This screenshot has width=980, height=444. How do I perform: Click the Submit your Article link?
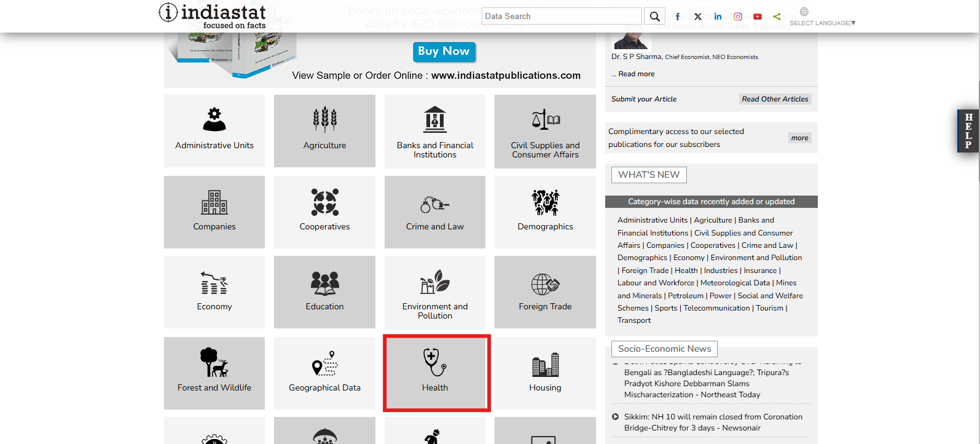point(644,99)
